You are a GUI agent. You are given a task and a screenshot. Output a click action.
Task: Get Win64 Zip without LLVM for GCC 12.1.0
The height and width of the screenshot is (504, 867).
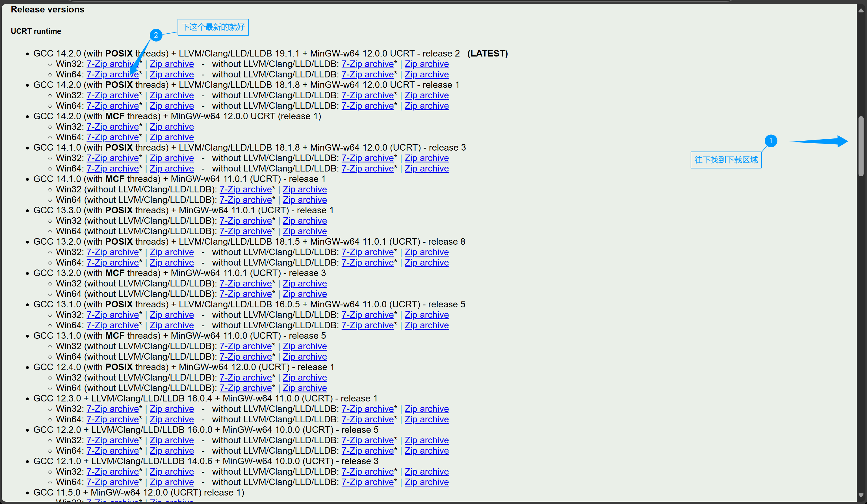[x=427, y=482]
